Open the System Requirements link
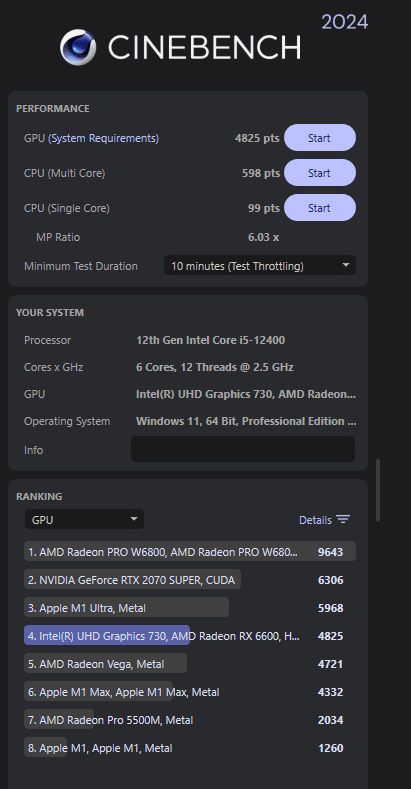411x789 pixels. 103,138
